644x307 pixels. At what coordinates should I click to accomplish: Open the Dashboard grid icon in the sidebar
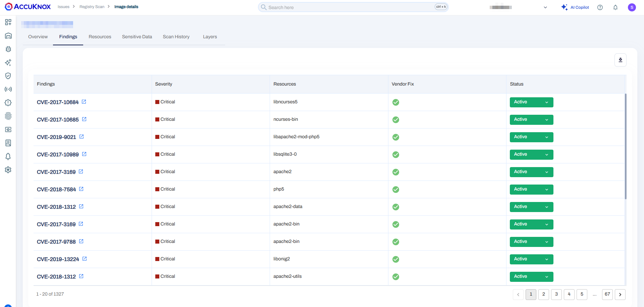coord(8,22)
